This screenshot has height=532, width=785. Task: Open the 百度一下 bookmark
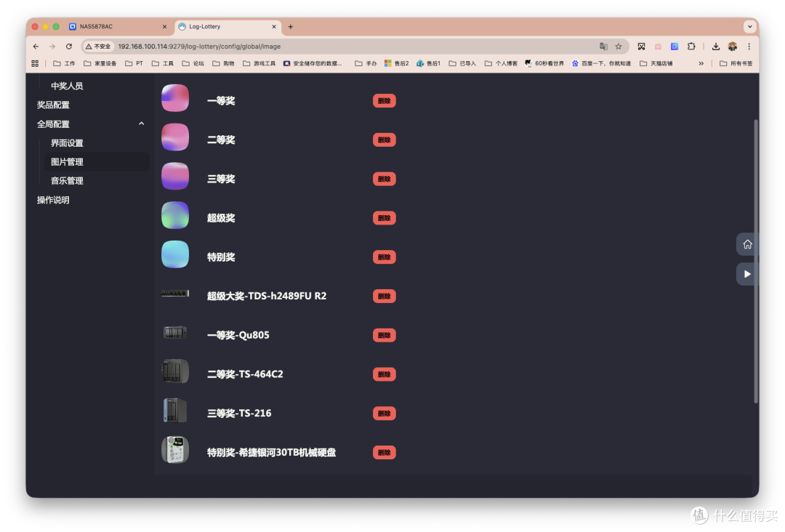pos(601,63)
